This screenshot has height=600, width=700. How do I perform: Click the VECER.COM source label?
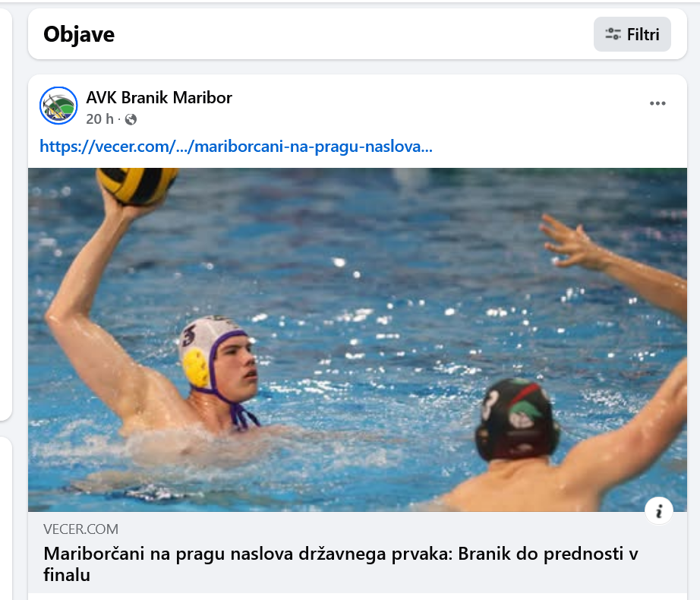80,529
